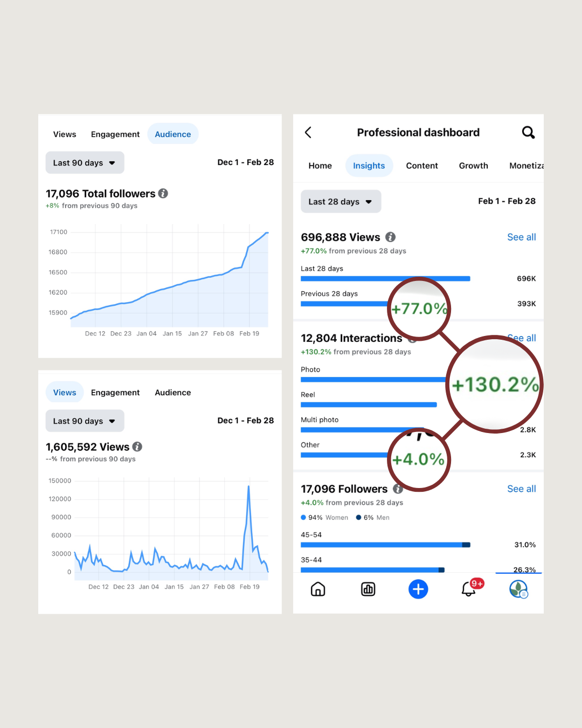Open the Monetization section
582x728 pixels.
[x=526, y=166]
